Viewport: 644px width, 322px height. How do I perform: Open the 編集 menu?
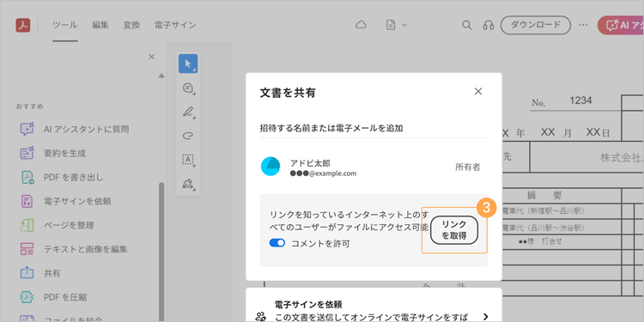(x=100, y=25)
